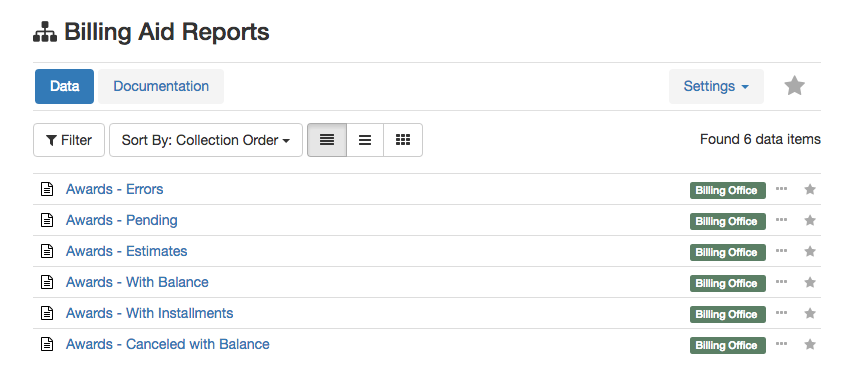Open the Awards - Estimates report link

pyautogui.click(x=127, y=251)
